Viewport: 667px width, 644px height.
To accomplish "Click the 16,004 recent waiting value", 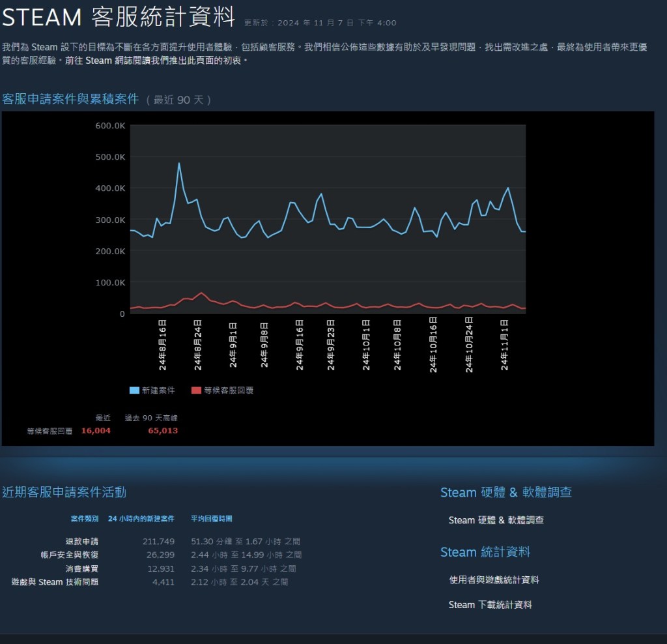I will pyautogui.click(x=96, y=431).
